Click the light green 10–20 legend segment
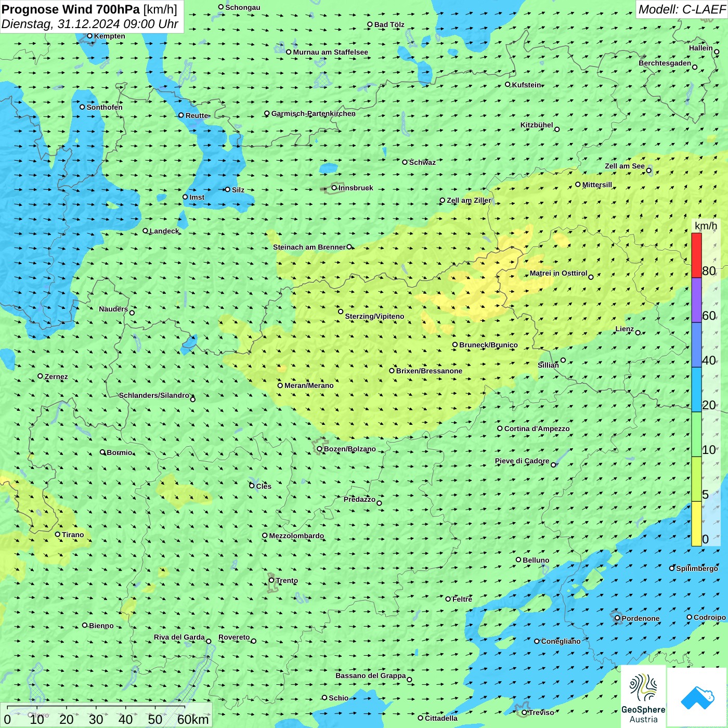 point(696,434)
